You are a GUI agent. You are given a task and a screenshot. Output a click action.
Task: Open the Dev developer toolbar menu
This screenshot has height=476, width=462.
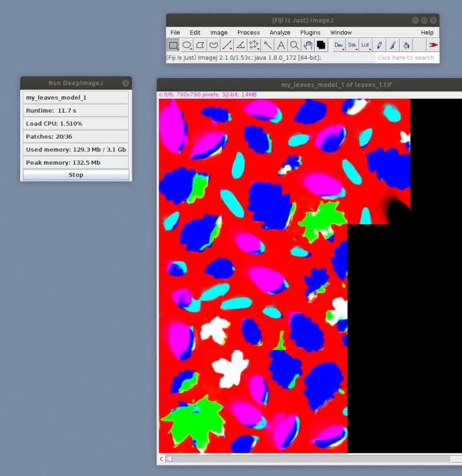point(337,44)
